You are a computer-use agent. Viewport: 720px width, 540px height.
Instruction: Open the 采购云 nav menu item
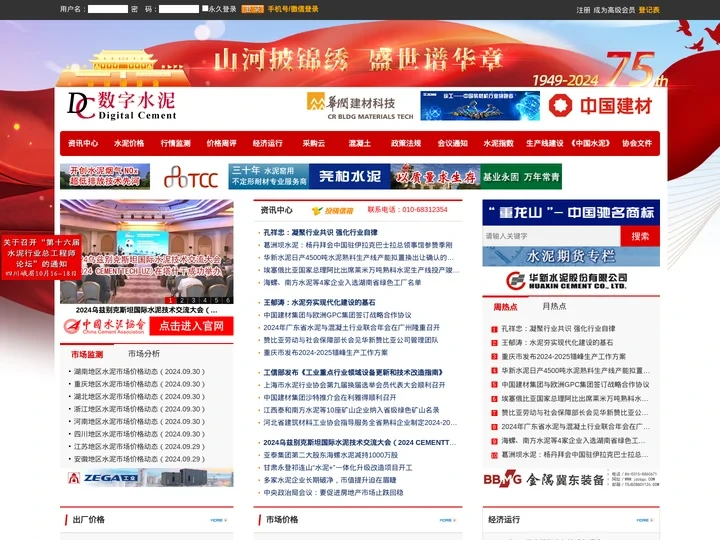314,143
